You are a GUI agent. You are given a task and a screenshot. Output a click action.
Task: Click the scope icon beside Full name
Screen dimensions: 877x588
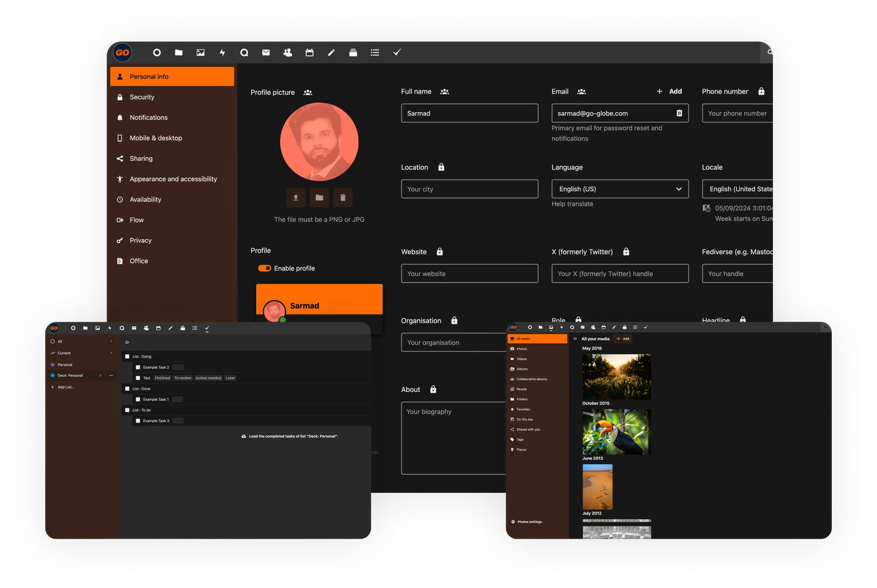coord(445,92)
